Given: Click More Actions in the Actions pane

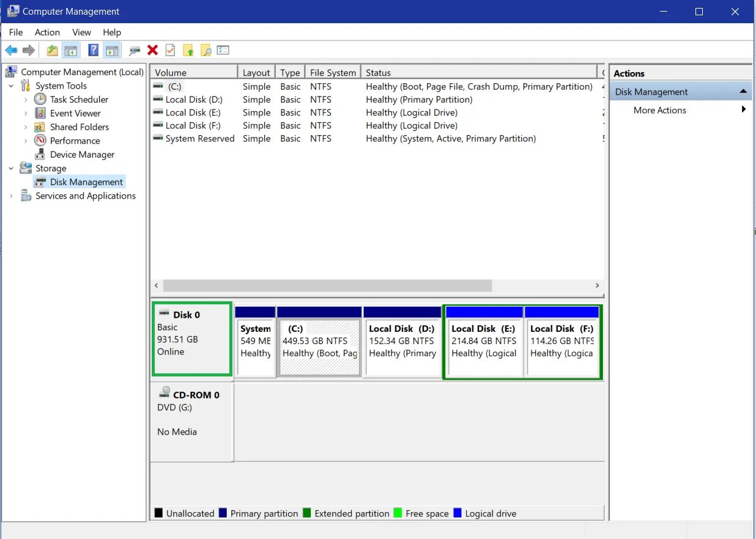Looking at the screenshot, I should click(x=660, y=110).
